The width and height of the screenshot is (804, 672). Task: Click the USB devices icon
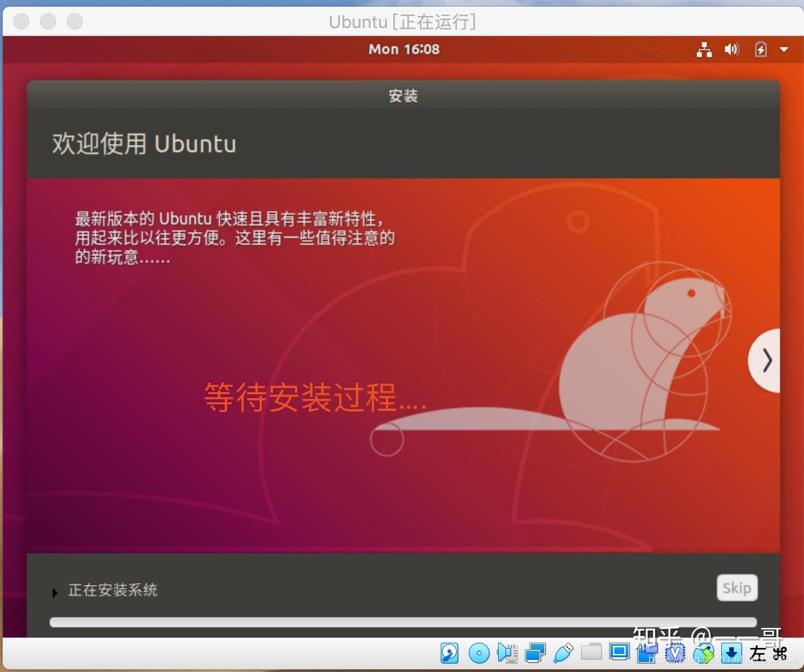click(x=564, y=651)
